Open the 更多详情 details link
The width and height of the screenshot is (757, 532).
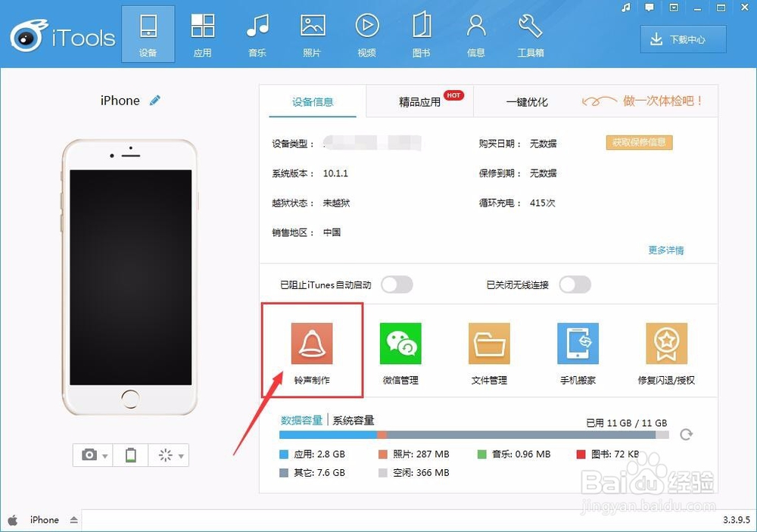point(665,251)
